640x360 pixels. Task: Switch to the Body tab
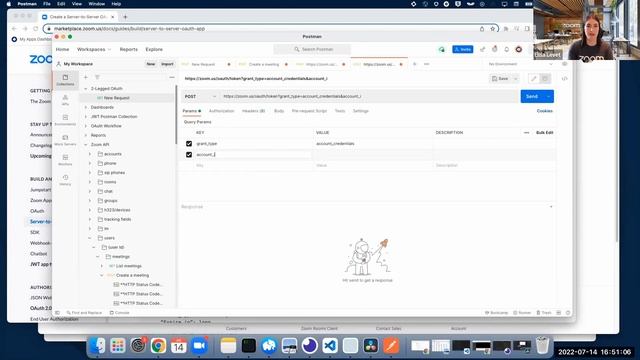click(x=279, y=111)
